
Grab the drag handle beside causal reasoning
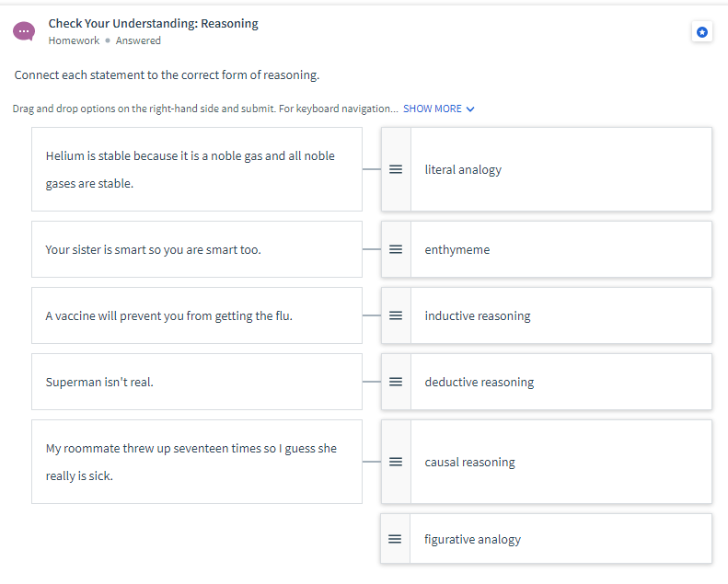pyautogui.click(x=396, y=462)
